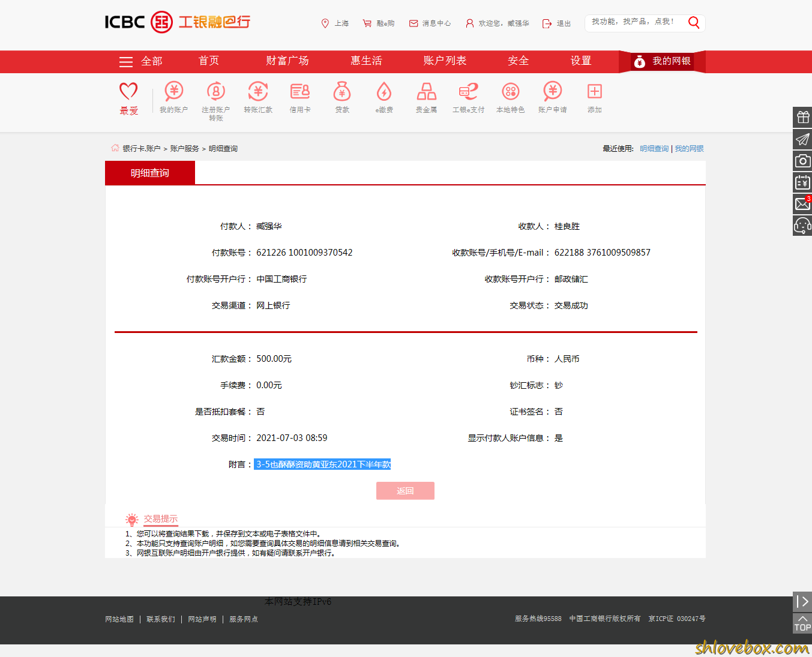This screenshot has width=812, height=657.
Task: Click the calendar yen sidebar icon
Action: [x=802, y=182]
